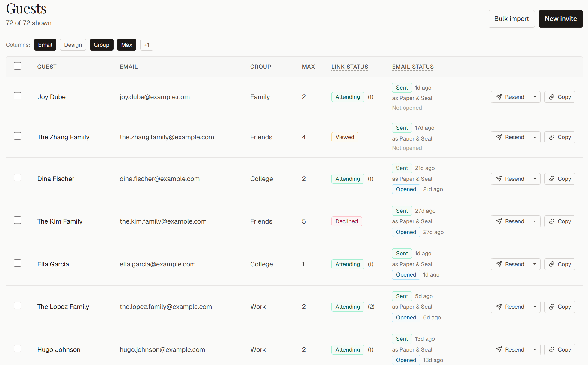Click the link icon in Ella Garcia's Copy button
Image resolution: width=588 pixels, height=365 pixels.
(552, 264)
